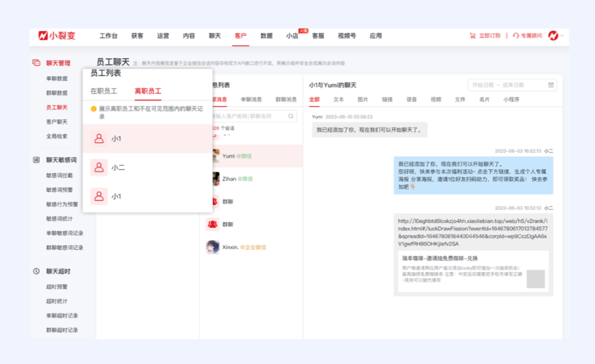Screen dimensions: 595x364
Task: Click the search magnifier in message list
Action: tap(291, 116)
